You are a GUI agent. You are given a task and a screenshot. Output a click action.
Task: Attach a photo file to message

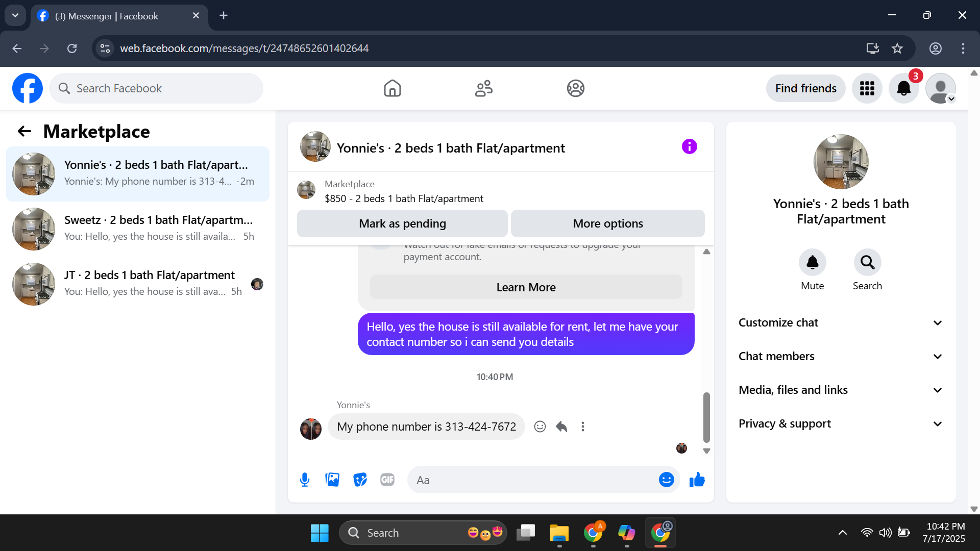click(x=332, y=480)
